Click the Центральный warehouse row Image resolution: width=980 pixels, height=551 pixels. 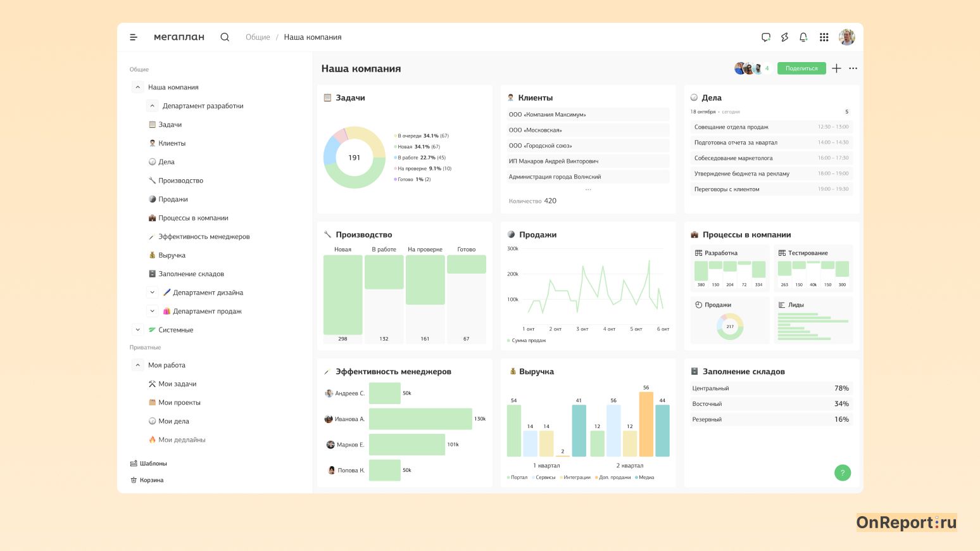pos(772,388)
